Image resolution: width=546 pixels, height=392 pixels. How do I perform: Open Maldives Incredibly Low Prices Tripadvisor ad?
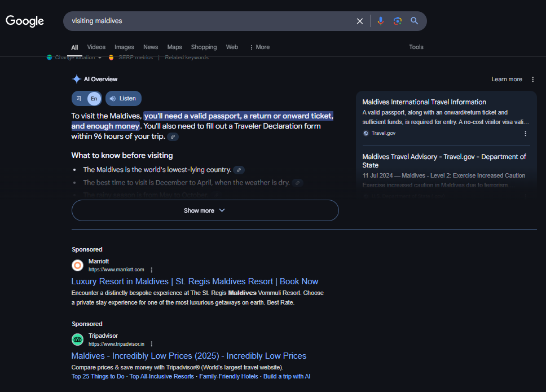pos(189,356)
